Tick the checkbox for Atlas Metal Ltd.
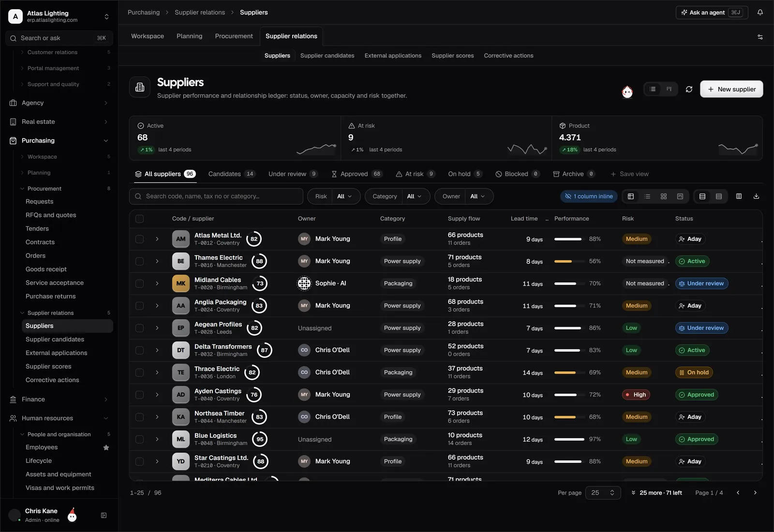The height and width of the screenshot is (532, 774). click(139, 239)
